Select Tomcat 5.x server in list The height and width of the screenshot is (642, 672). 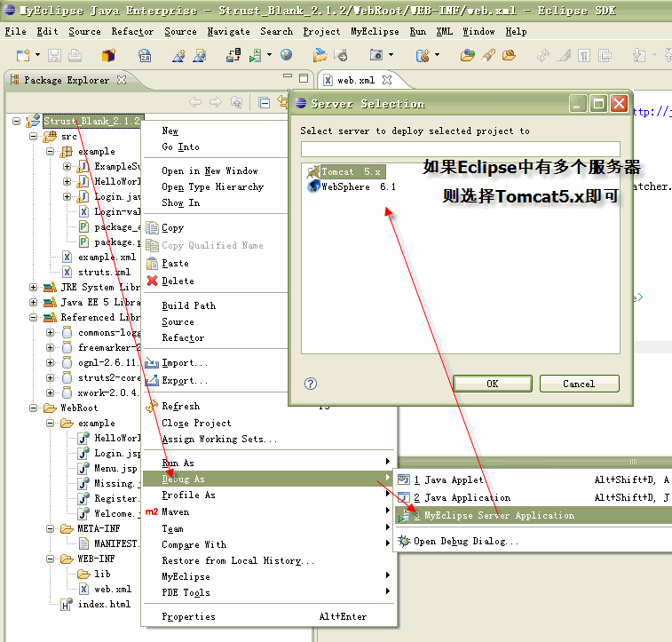346,172
